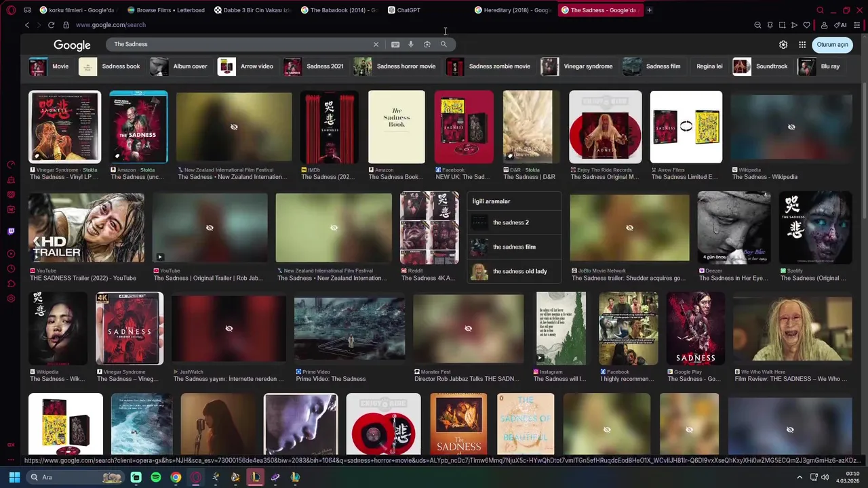Open the Spotify The Sadness Original result
This screenshot has width=868, height=488.
(x=815, y=228)
